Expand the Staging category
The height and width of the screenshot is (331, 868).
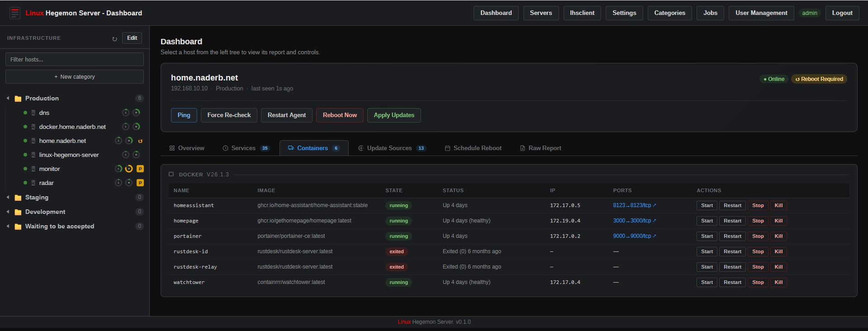pos(8,197)
